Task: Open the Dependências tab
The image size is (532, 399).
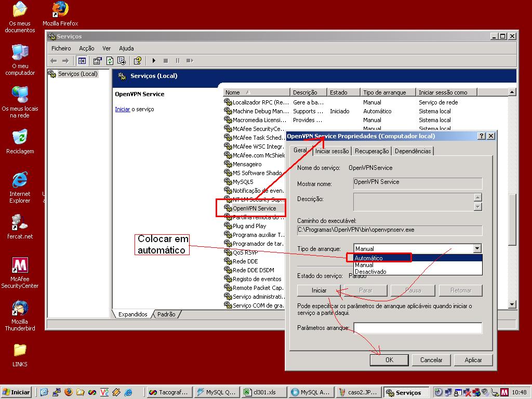Action: (413, 151)
